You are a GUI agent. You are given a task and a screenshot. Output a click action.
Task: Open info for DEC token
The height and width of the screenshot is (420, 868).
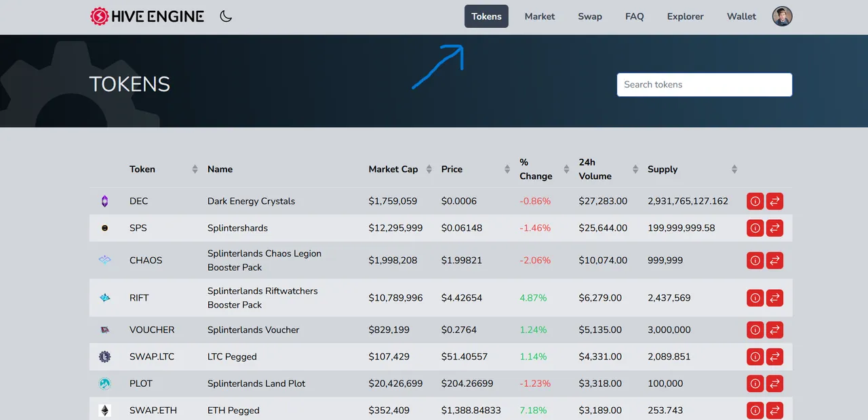[x=755, y=202]
